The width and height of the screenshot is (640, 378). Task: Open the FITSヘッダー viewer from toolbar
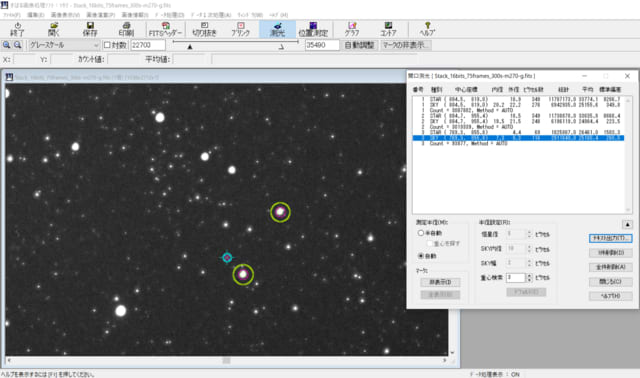coord(165,29)
